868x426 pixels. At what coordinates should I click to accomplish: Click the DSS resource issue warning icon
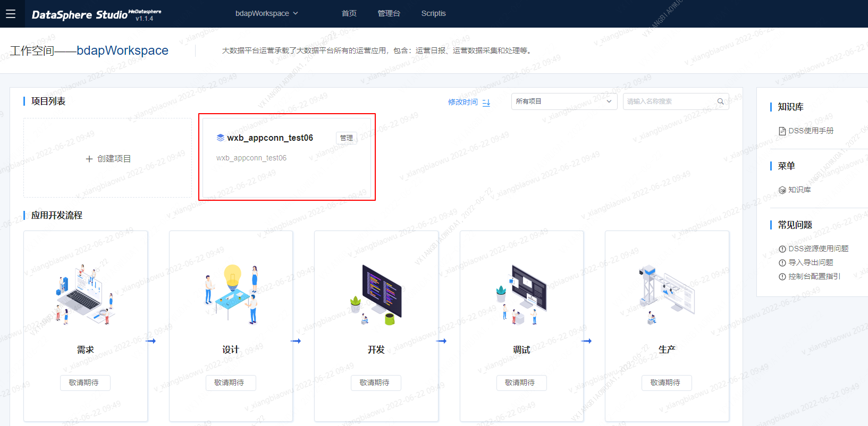(782, 249)
